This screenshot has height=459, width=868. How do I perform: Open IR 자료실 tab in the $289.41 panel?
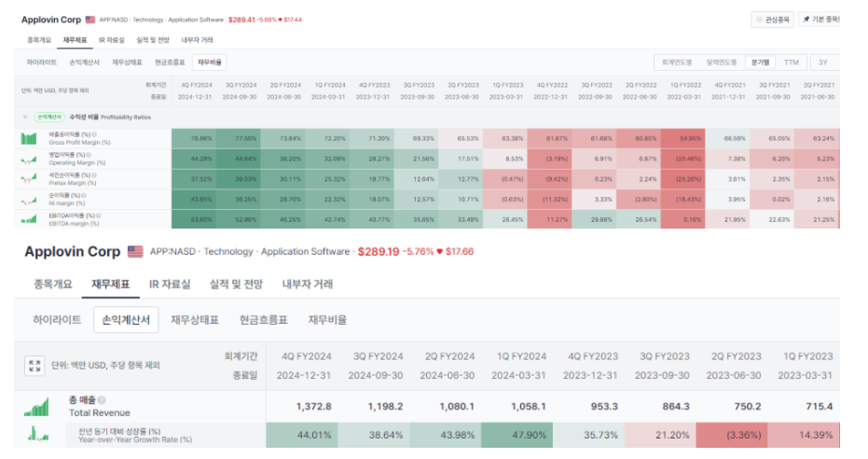click(112, 40)
